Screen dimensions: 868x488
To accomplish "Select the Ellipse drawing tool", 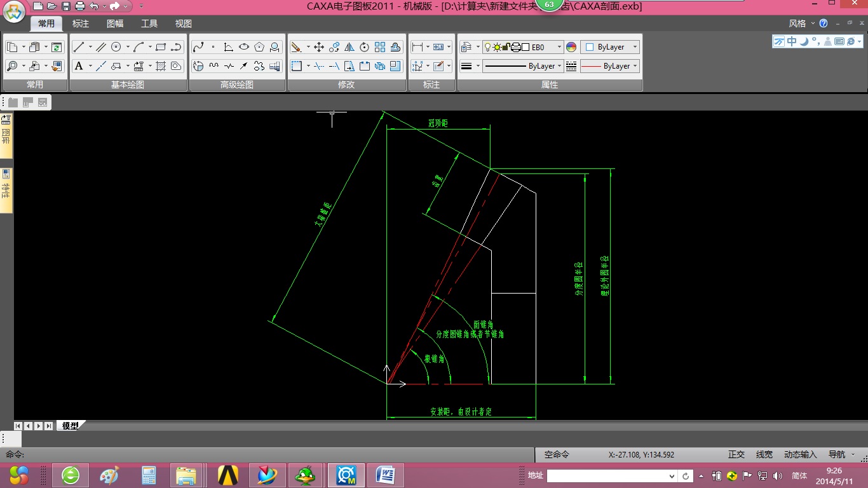I will (x=244, y=47).
